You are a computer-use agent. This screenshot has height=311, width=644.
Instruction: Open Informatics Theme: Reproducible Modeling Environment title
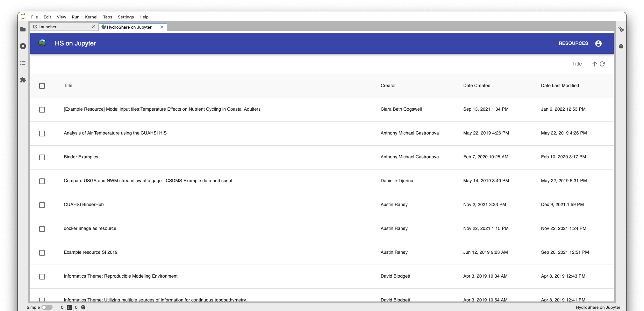point(121,276)
